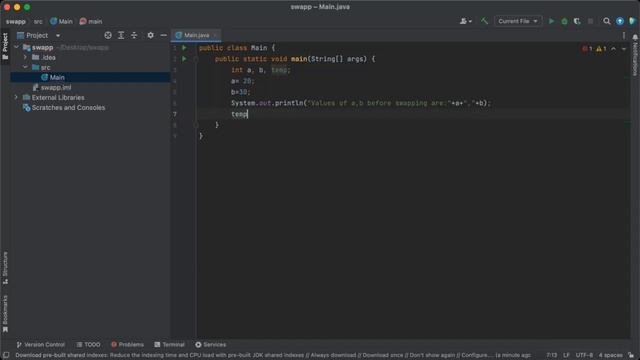Run the current file with green play button
The image size is (640, 360).
pyautogui.click(x=551, y=21)
